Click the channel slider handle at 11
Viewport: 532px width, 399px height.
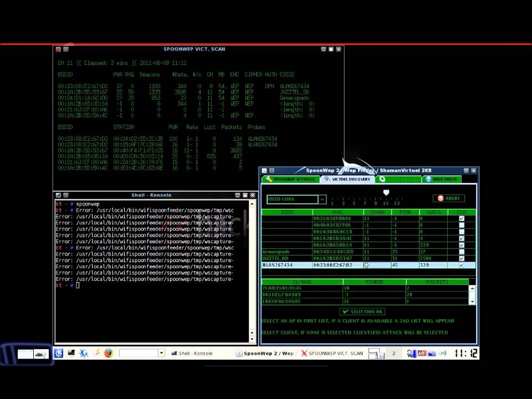386,192
